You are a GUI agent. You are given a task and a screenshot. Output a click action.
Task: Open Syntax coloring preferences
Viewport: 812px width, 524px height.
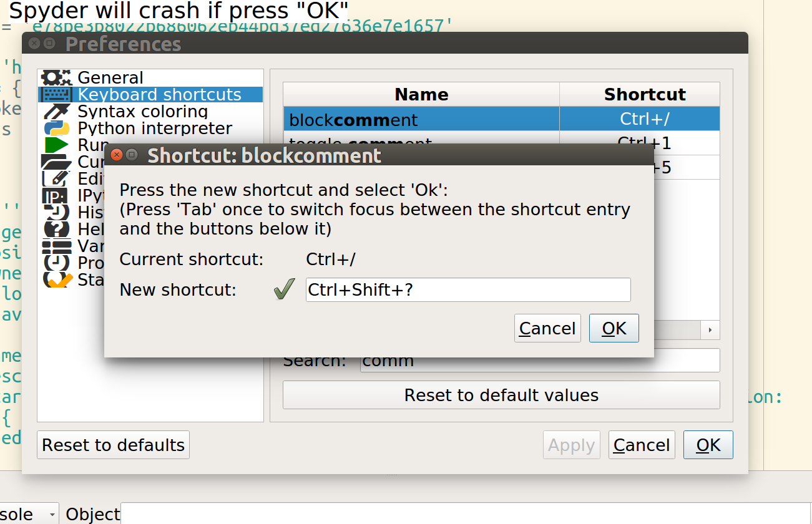(56, 111)
